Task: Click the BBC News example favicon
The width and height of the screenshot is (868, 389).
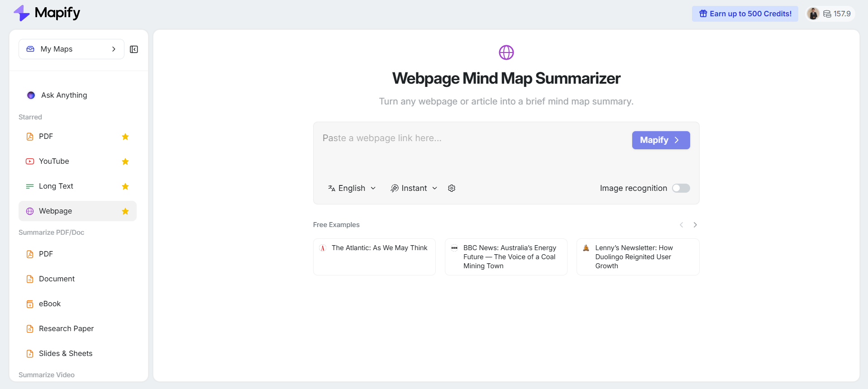Action: coord(454,248)
